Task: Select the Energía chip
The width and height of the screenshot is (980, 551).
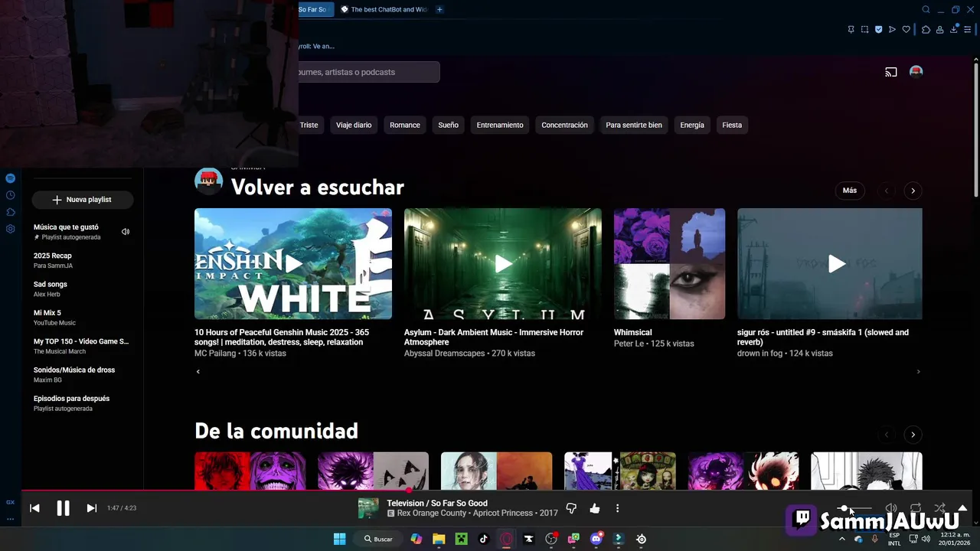Action: coord(692,125)
